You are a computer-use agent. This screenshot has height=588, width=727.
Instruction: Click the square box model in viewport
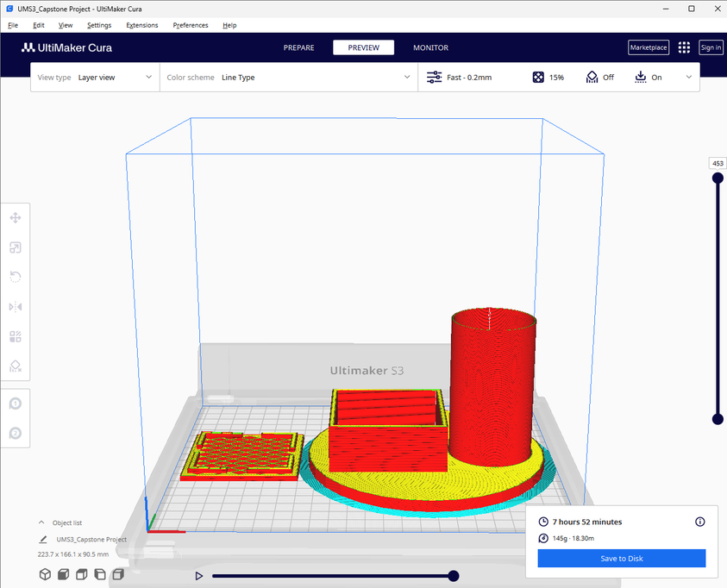(x=387, y=433)
